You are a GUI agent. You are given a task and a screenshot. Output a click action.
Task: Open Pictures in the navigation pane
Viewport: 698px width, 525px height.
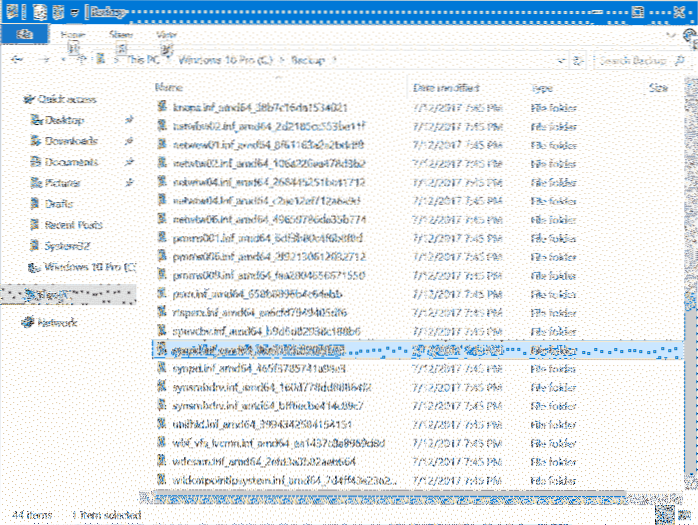tap(62, 183)
